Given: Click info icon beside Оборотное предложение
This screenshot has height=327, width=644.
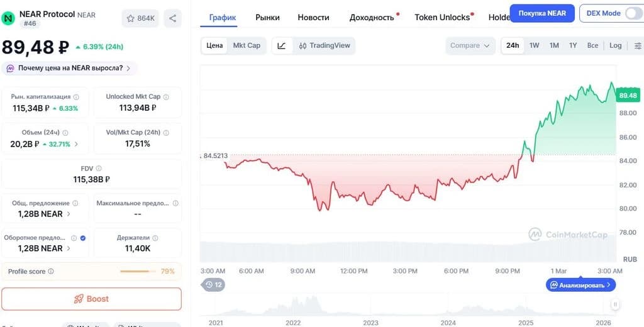Looking at the screenshot, I should point(74,238).
